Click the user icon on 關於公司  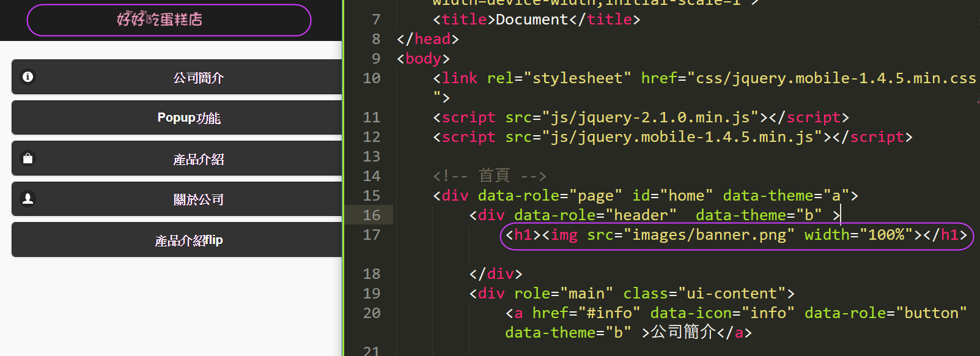pyautogui.click(x=28, y=199)
